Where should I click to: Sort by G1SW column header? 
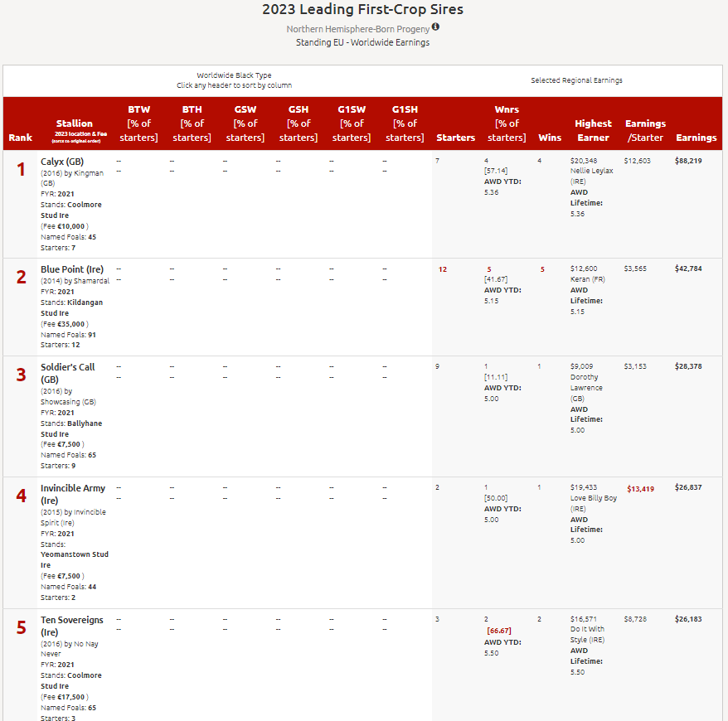(351, 123)
